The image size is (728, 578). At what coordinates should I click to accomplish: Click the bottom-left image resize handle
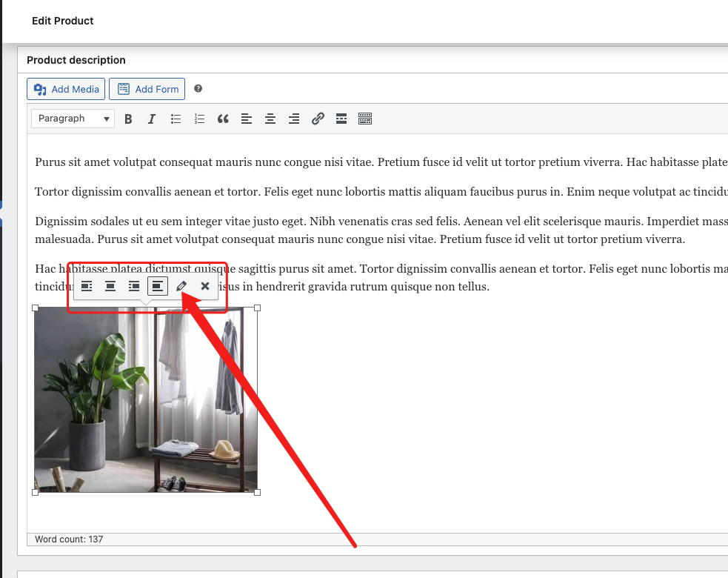click(x=35, y=493)
